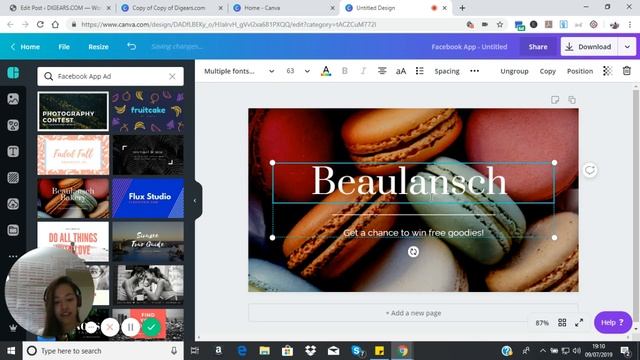Change text alignment
Image resolution: width=640 pixels, height=360 pixels.
pos(382,71)
